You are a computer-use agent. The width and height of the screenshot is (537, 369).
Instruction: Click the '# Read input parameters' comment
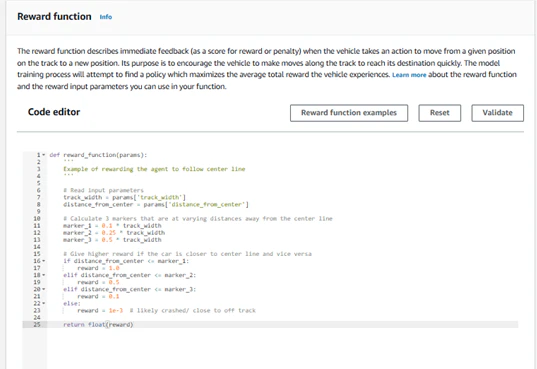pyautogui.click(x=103, y=190)
